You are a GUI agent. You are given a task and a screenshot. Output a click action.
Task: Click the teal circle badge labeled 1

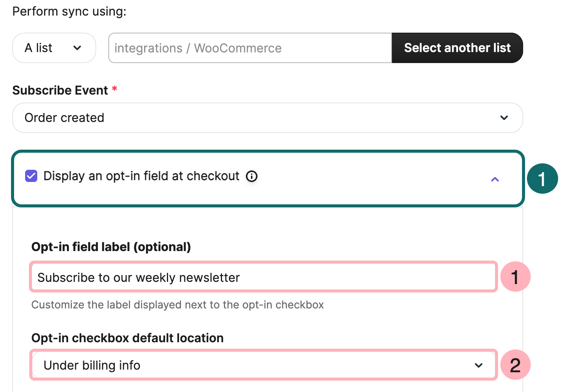[x=543, y=178]
